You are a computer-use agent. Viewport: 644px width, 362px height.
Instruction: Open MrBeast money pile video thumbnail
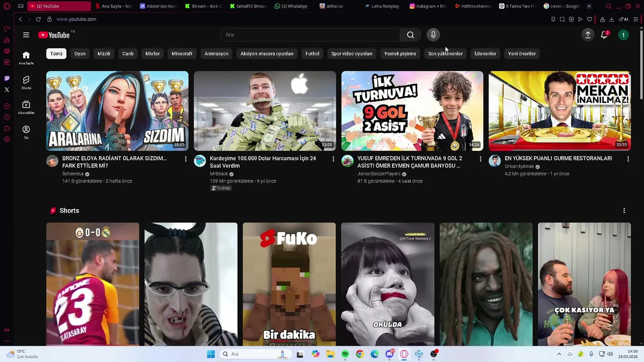coord(265,111)
